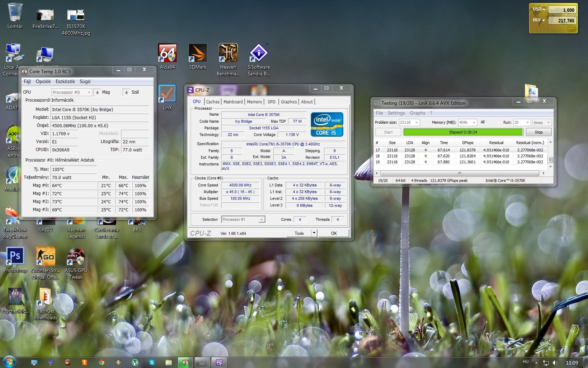Click the Start button in LinX
The width and height of the screenshot is (588, 368).
388,132
